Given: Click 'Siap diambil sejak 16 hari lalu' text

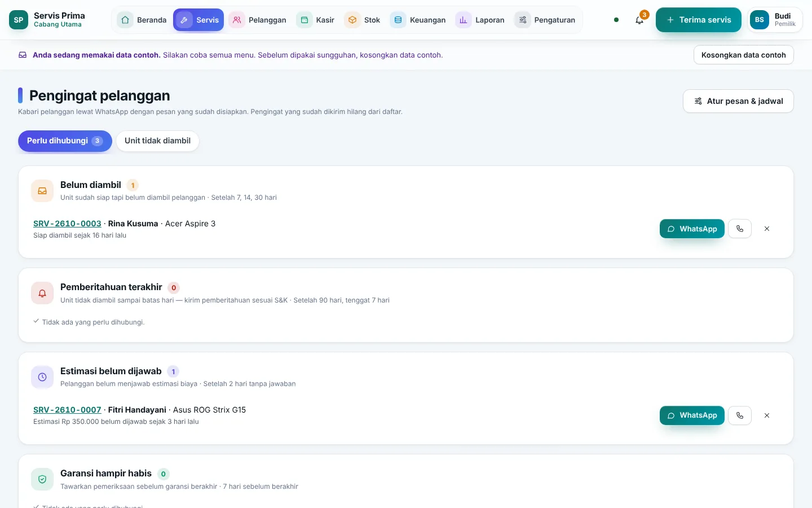Looking at the screenshot, I should point(80,235).
